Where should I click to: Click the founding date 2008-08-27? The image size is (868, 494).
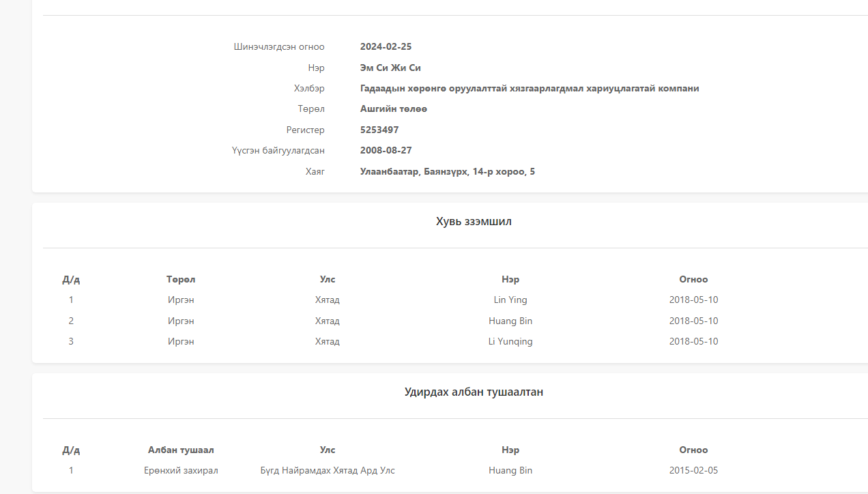(386, 150)
